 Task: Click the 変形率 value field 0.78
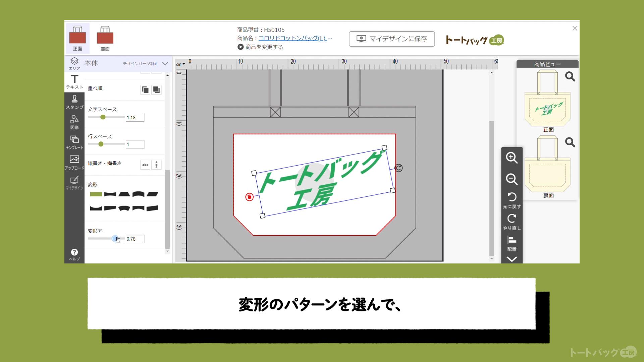pyautogui.click(x=135, y=239)
